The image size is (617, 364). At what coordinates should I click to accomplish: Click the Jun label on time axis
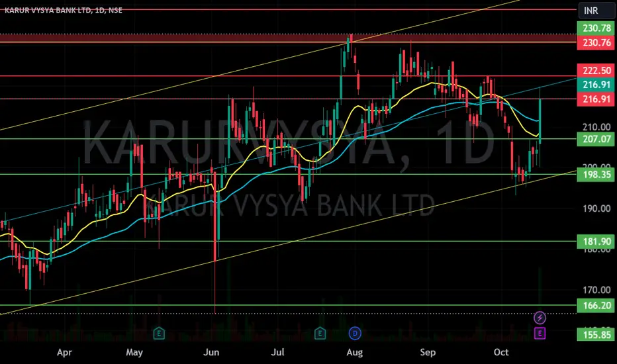coord(211,352)
